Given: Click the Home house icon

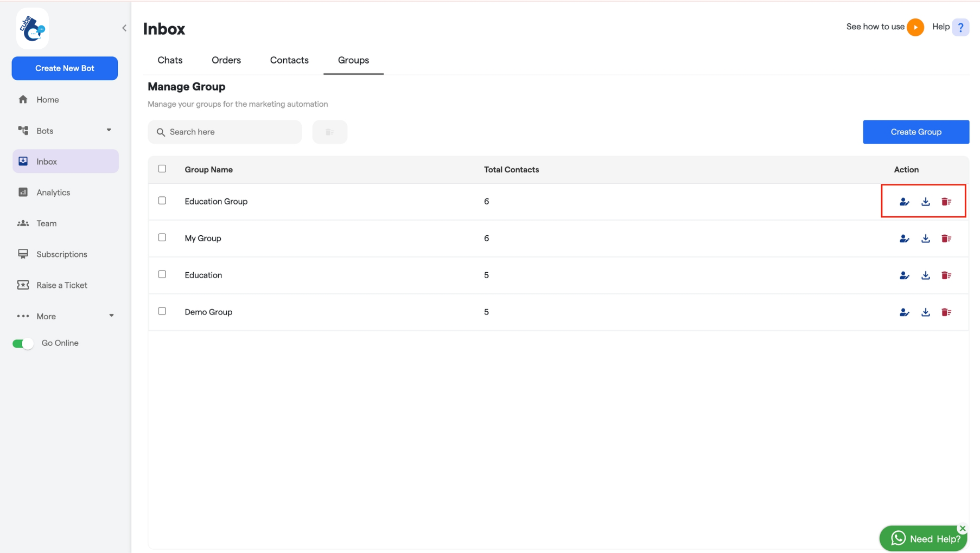Looking at the screenshot, I should click(x=23, y=99).
